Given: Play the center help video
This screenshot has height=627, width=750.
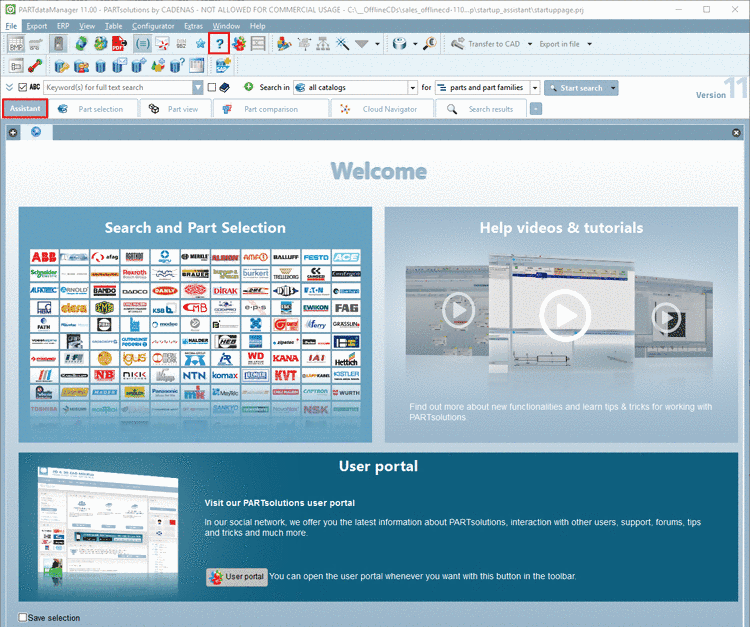Looking at the screenshot, I should point(565,315).
